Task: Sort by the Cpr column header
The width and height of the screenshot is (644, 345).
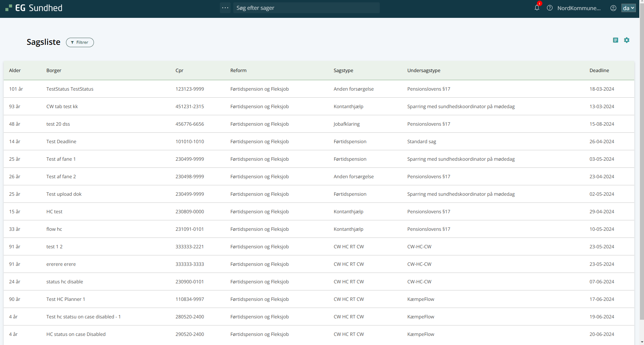Action: pos(179,70)
